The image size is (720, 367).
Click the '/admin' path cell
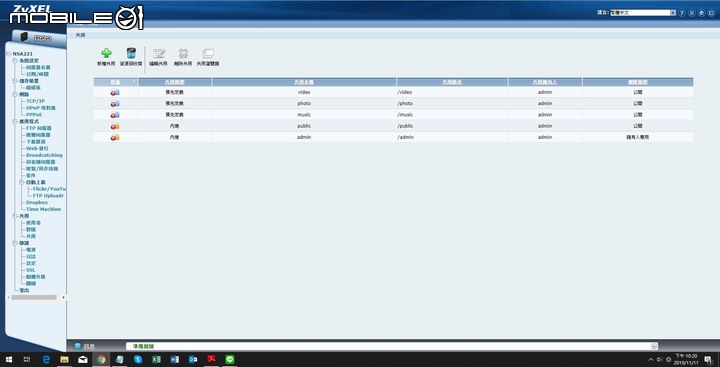(x=452, y=137)
